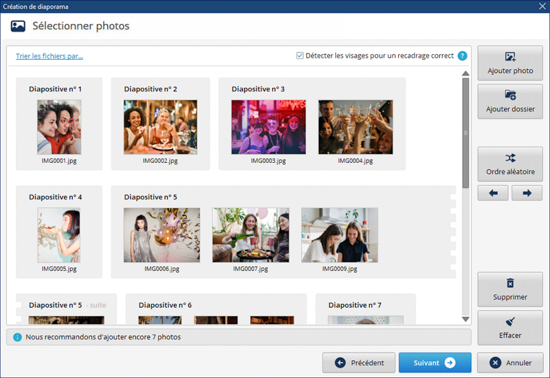Go back with the Précédent button
Screen dimensions: 550x378
359,363
